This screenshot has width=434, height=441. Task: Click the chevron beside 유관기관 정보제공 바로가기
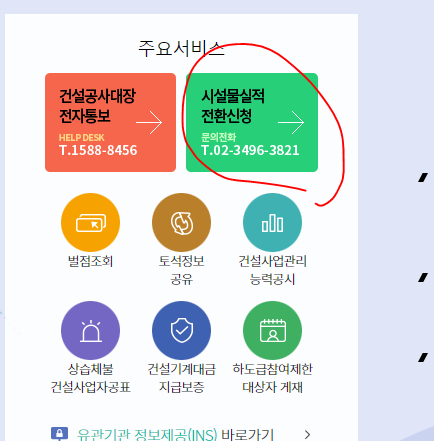tap(307, 434)
